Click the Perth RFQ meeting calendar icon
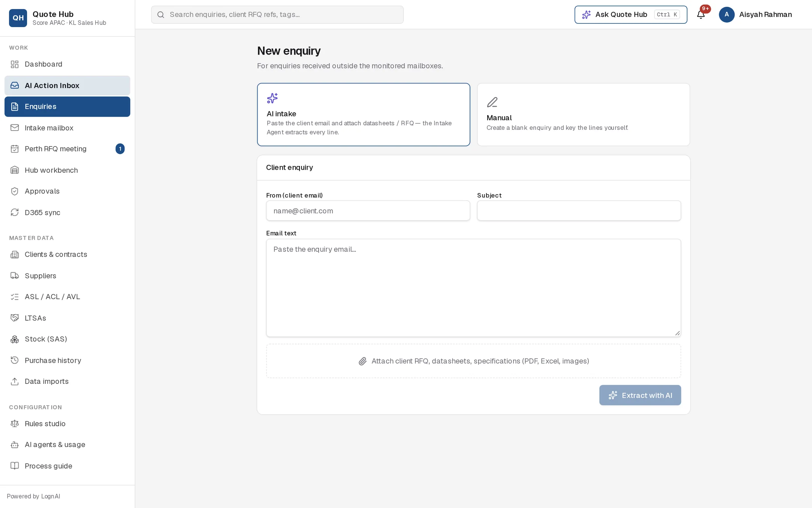The image size is (812, 508). coord(15,149)
